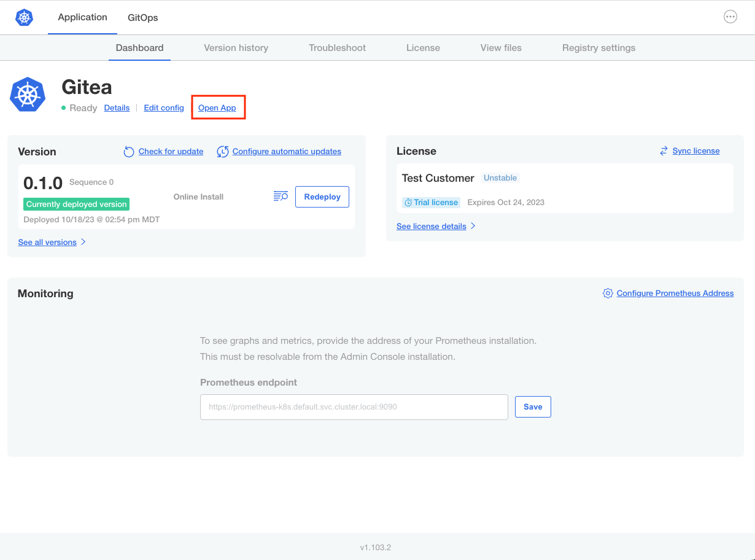The image size is (755, 560).
Task: Click the automatic updates clock icon
Action: [223, 151]
